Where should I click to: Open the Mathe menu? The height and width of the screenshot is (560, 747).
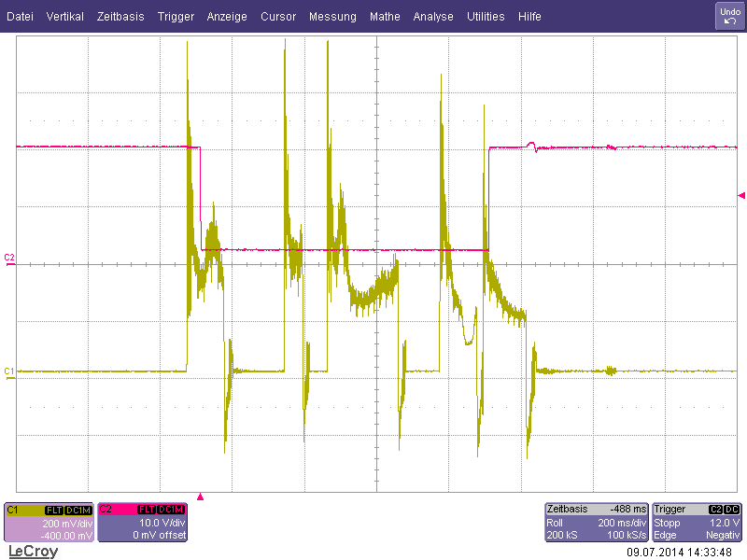point(385,17)
